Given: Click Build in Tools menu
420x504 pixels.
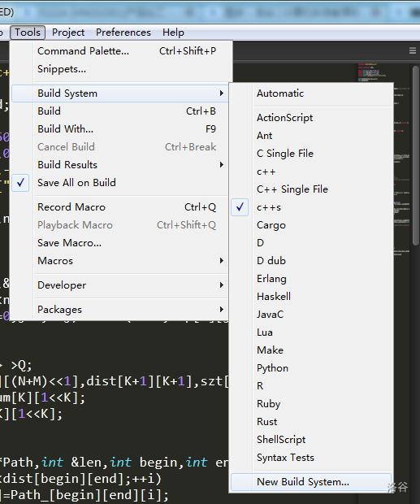Looking at the screenshot, I should [x=120, y=111].
